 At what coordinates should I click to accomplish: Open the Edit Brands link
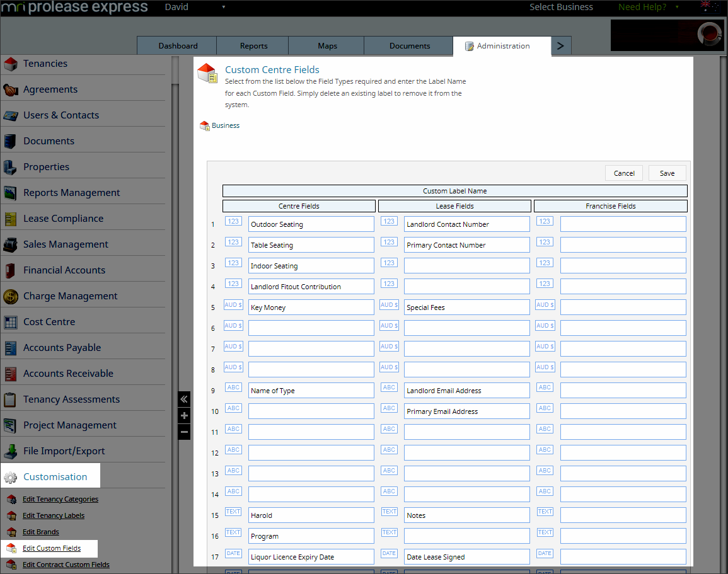[41, 532]
